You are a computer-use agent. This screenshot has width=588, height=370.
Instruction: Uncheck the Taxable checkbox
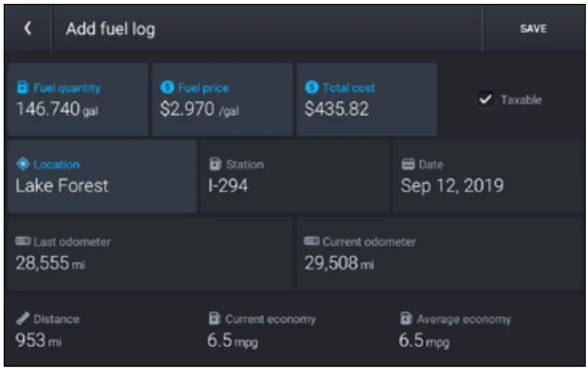click(485, 100)
